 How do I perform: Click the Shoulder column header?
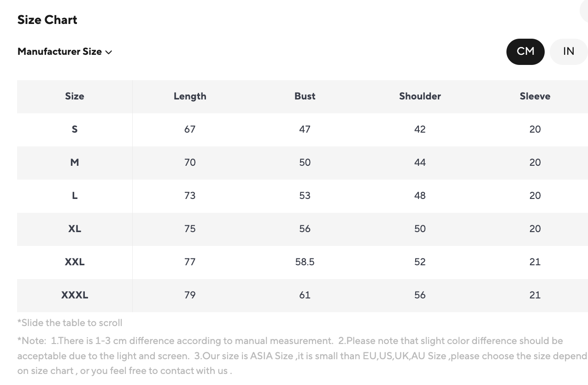point(420,96)
